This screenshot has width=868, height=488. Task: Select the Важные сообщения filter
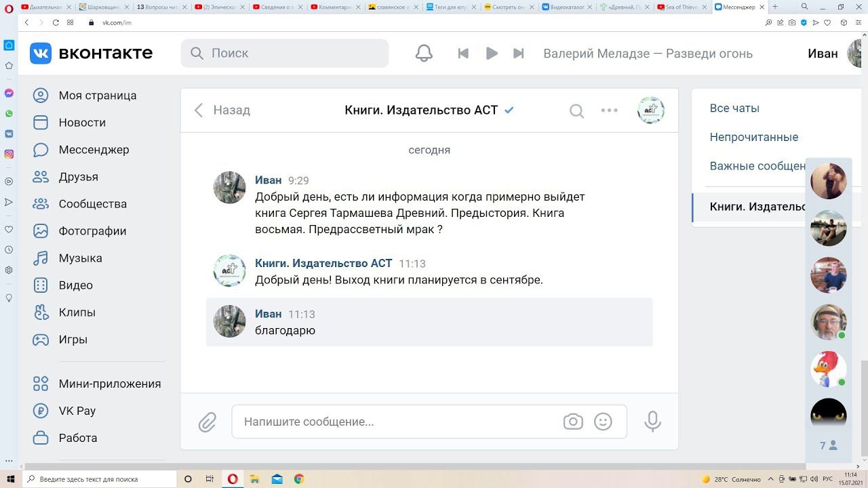point(757,166)
